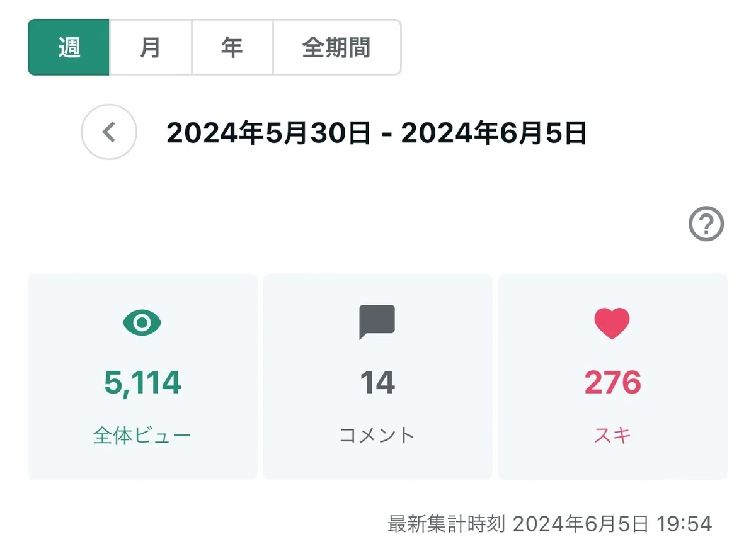Image resolution: width=756 pixels, height=544 pixels.
Task: Select the 全期間 (all time) tab
Action: tap(336, 47)
